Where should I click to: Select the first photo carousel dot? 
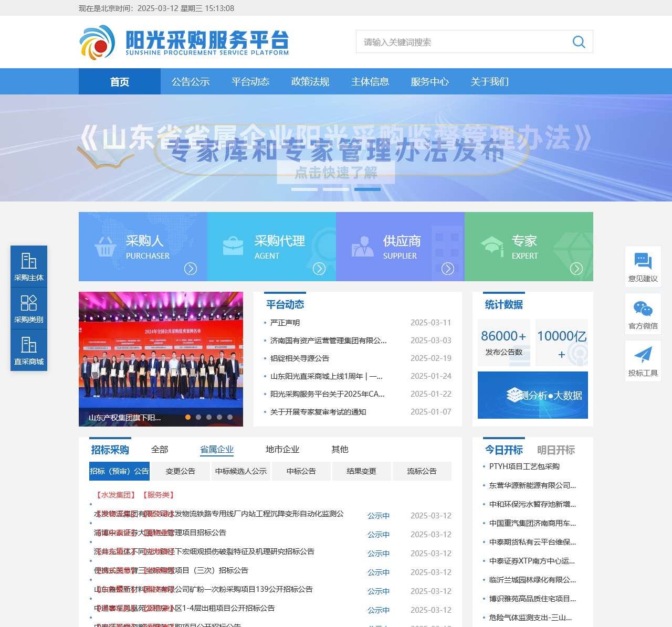pyautogui.click(x=188, y=417)
